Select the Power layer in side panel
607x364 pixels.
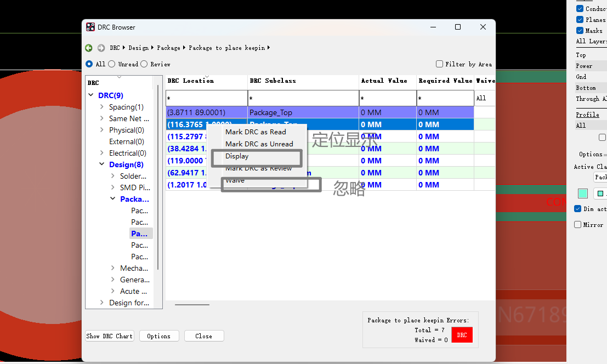[584, 66]
